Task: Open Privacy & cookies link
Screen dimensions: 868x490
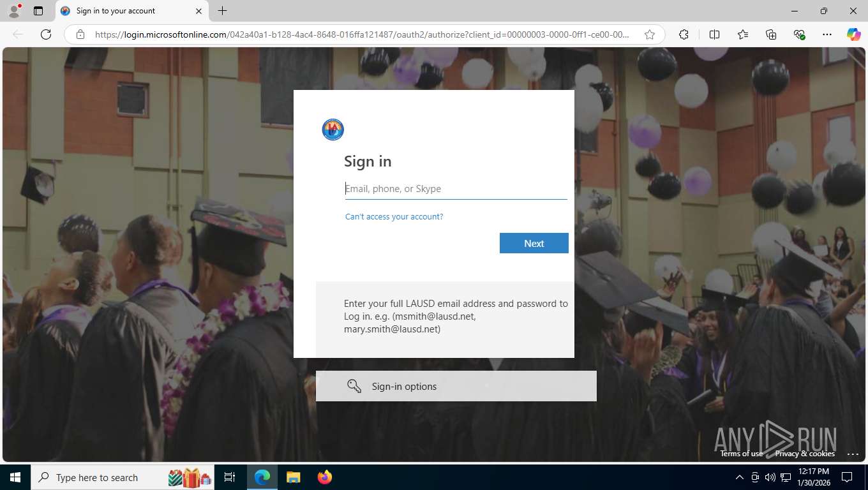Action: [x=804, y=454]
